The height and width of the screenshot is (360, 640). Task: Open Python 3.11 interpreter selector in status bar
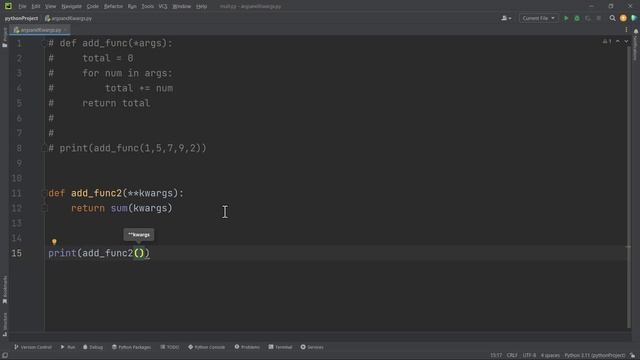[x=594, y=356]
